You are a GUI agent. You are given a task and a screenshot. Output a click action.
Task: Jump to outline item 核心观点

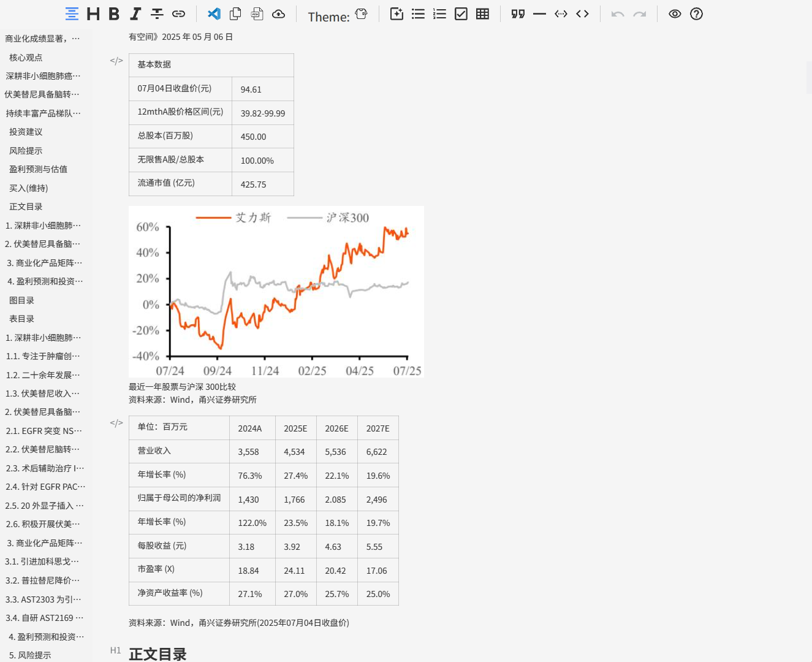pos(26,58)
